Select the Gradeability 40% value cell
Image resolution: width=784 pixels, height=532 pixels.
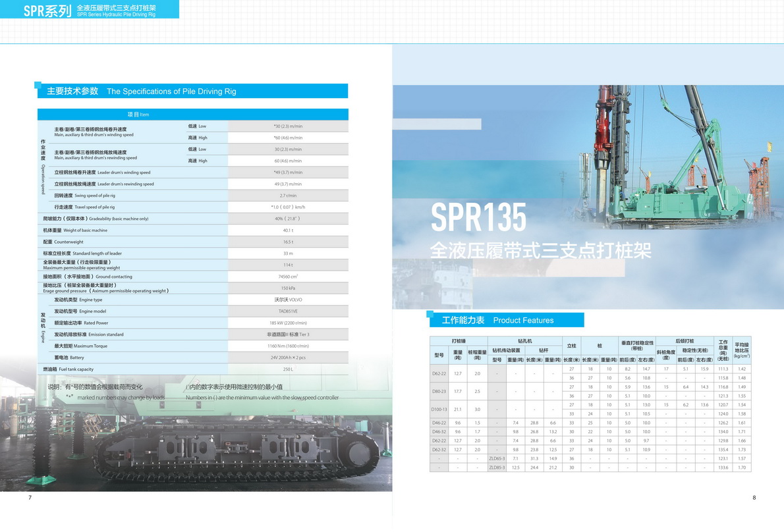(288, 219)
